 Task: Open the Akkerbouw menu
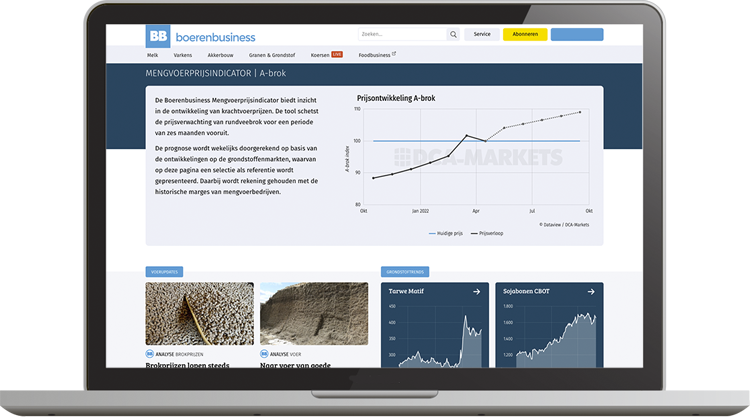220,54
